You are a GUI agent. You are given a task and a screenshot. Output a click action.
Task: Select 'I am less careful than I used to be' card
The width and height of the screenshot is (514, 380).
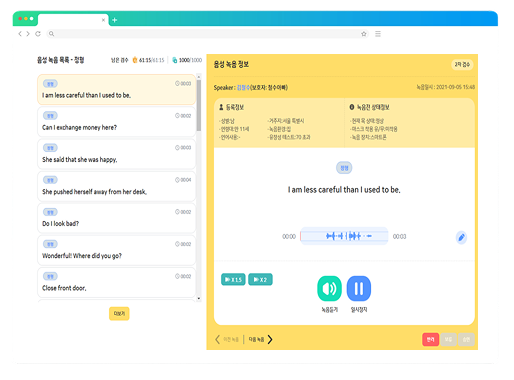tap(116, 89)
